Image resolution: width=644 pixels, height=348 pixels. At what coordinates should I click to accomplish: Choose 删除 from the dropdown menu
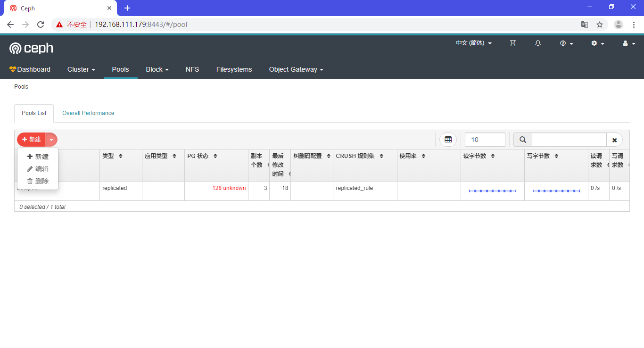(38, 181)
